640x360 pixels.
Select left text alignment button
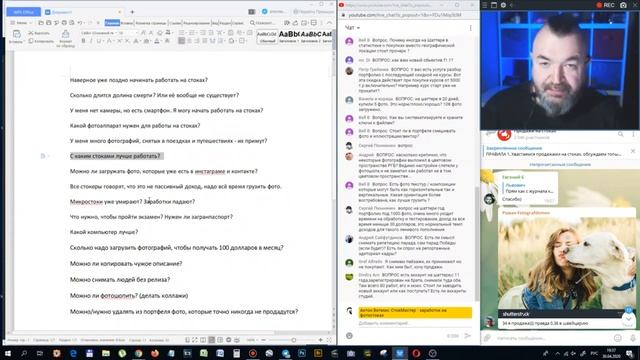click(182, 41)
